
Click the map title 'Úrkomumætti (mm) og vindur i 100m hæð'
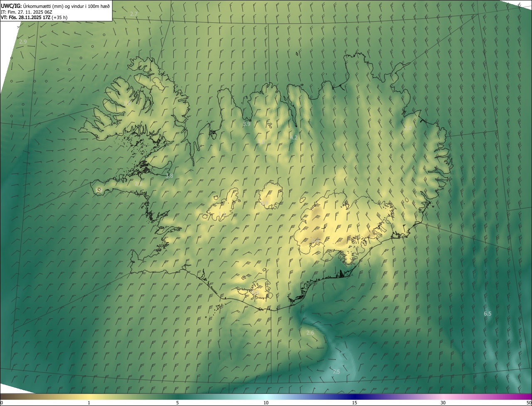pyautogui.click(x=66, y=6)
